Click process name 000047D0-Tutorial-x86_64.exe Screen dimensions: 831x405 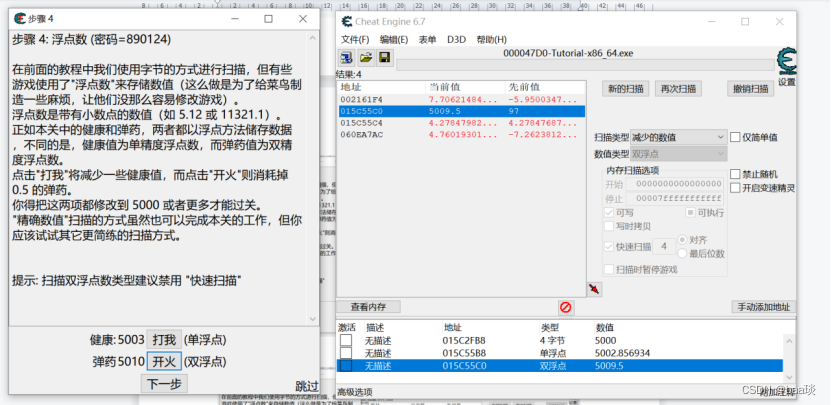click(x=568, y=53)
